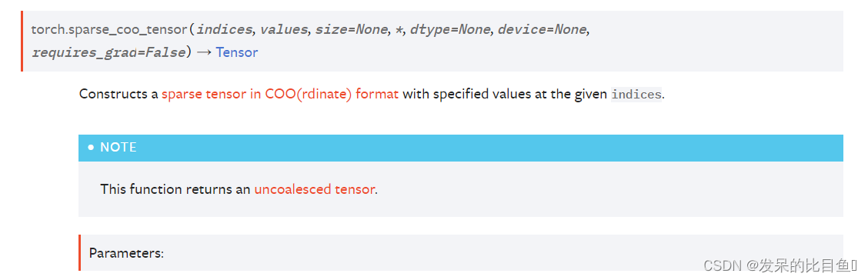Click the blue NOTE header bar

461,148
